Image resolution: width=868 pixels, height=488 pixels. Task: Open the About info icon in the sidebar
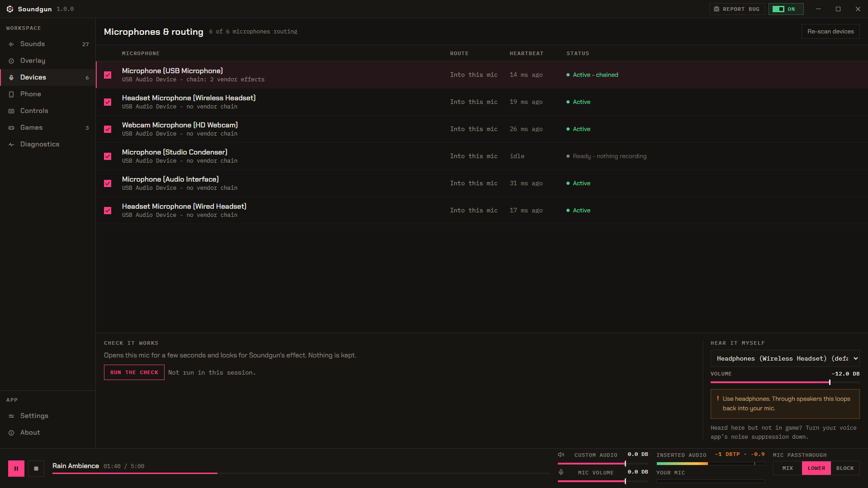coord(11,433)
